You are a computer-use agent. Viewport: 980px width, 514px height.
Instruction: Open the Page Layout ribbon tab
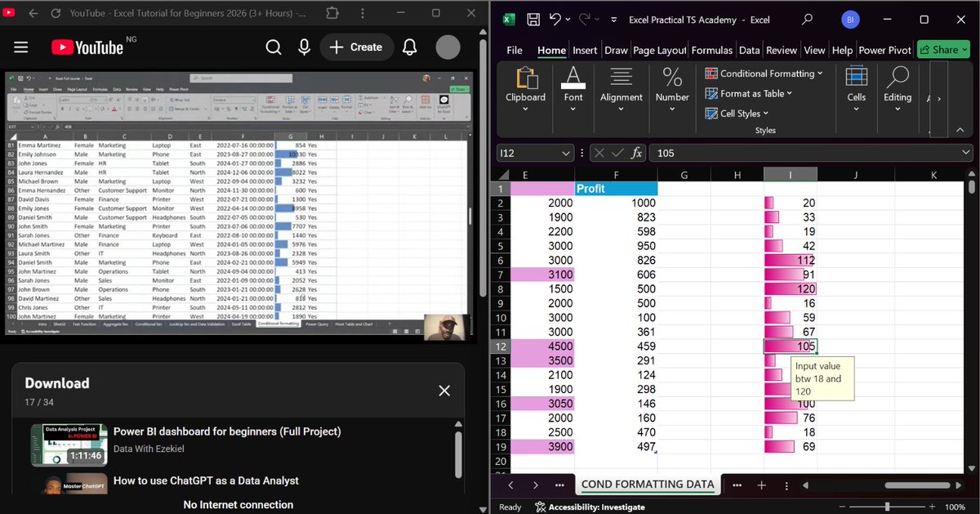[660, 50]
